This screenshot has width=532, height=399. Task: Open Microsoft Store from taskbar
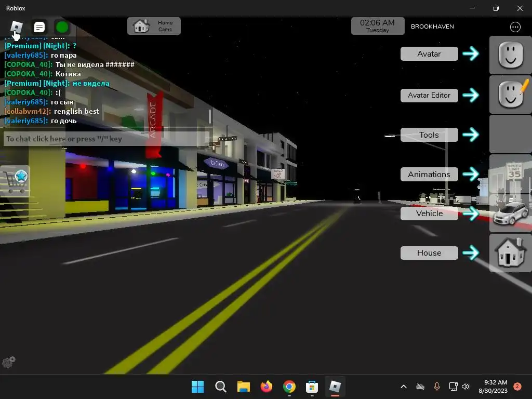coord(312,387)
